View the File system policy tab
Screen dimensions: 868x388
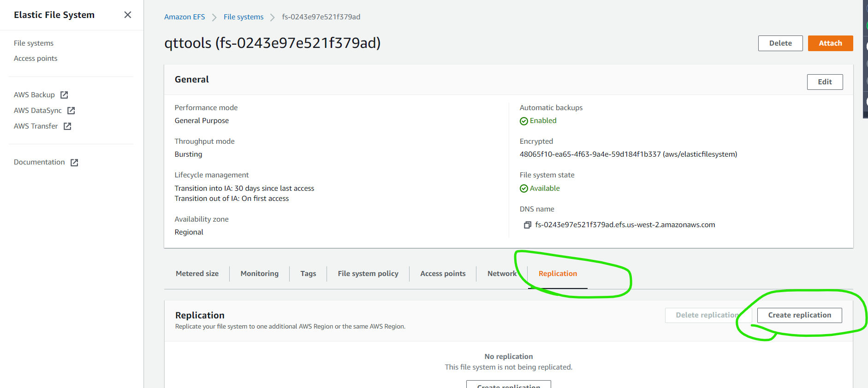click(x=368, y=274)
